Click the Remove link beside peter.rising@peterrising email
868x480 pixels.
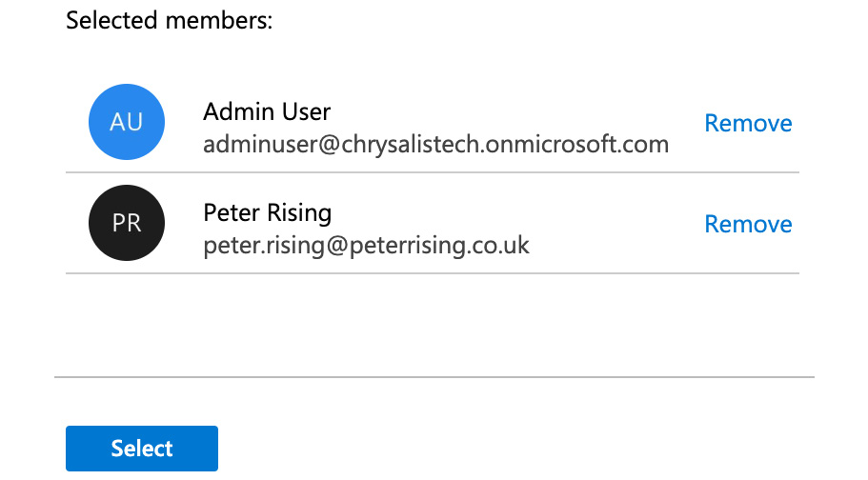pos(748,224)
